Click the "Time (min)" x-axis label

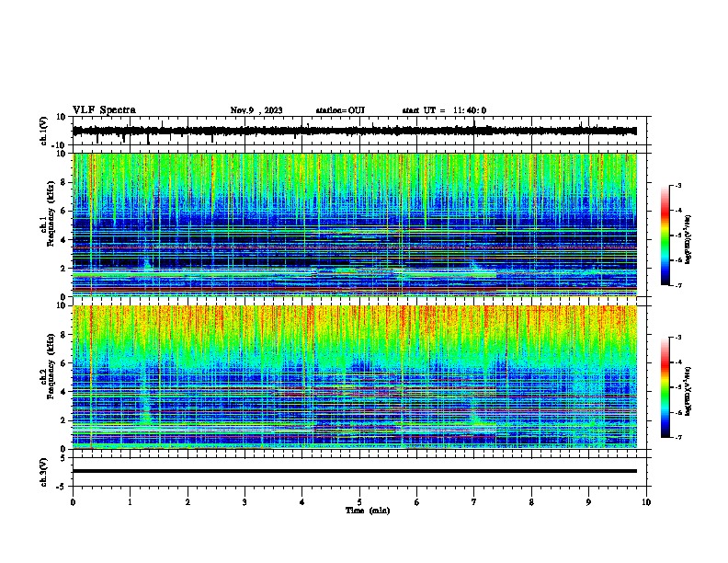click(368, 511)
